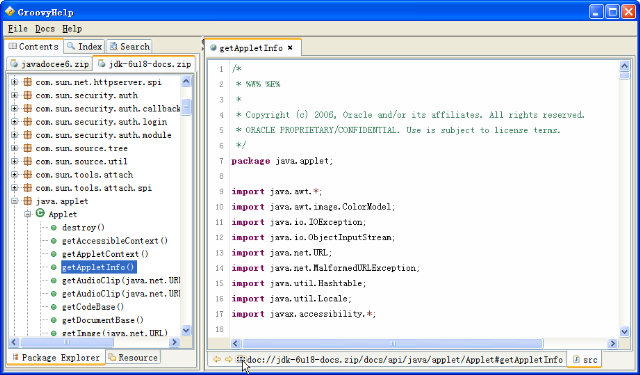This screenshot has height=375, width=640.
Task: Collapse the java.applet package node
Action: (x=14, y=201)
